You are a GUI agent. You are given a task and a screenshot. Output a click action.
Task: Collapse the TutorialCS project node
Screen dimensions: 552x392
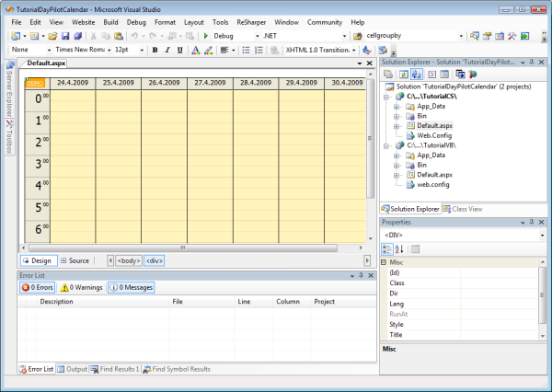(386, 97)
